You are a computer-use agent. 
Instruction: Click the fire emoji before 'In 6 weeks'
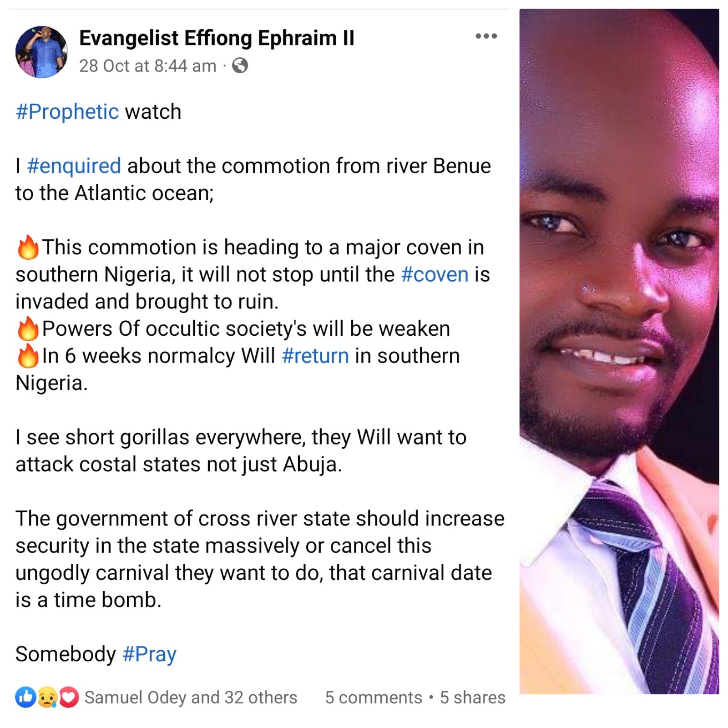pyautogui.click(x=28, y=356)
